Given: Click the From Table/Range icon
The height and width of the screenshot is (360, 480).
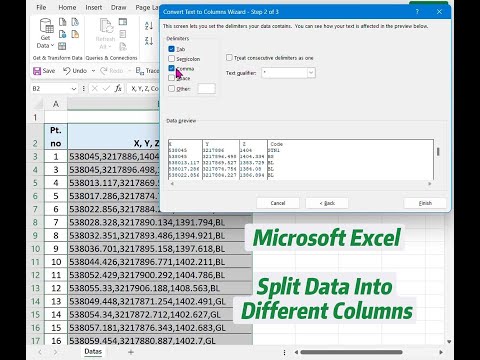Looking at the screenshot, I should pyautogui.click(x=62, y=46).
